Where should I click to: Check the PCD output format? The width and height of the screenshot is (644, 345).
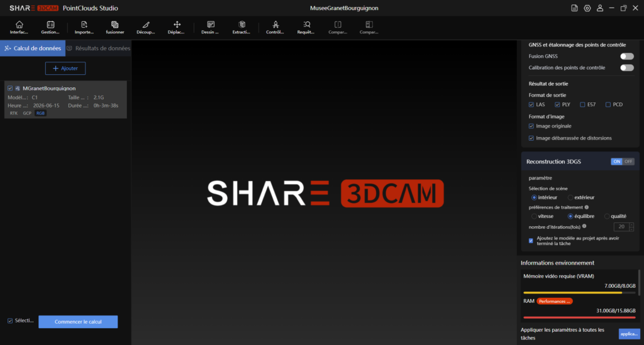pos(608,104)
